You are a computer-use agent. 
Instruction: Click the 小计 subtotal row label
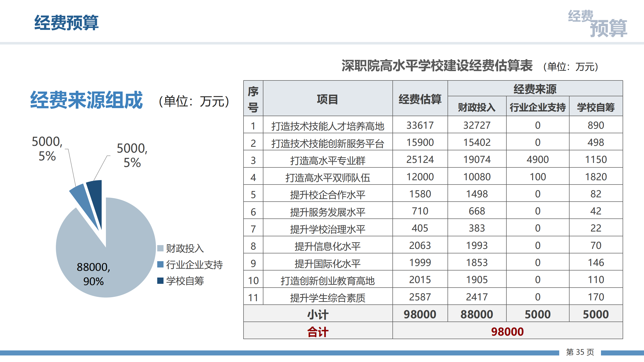pyautogui.click(x=318, y=314)
